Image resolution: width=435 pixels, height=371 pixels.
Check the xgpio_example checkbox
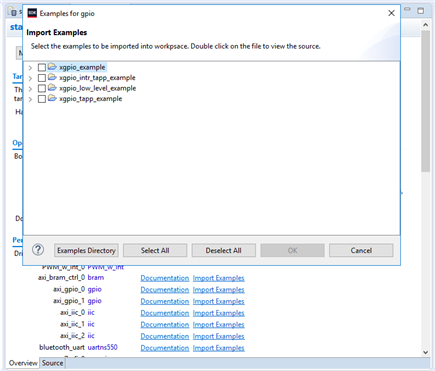[42, 67]
